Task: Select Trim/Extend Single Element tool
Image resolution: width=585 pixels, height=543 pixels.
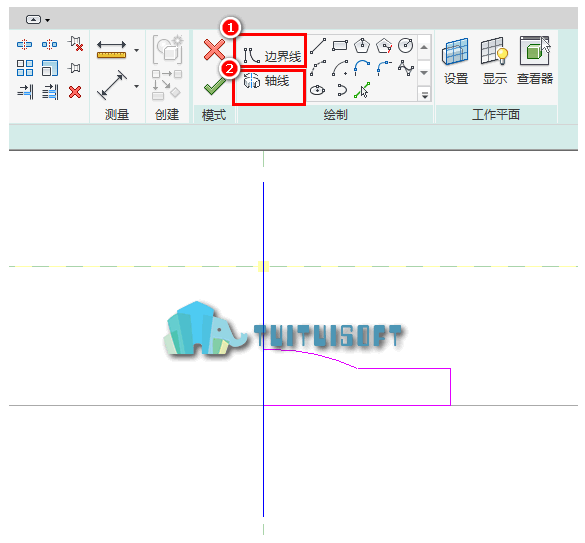Action: tap(25, 92)
